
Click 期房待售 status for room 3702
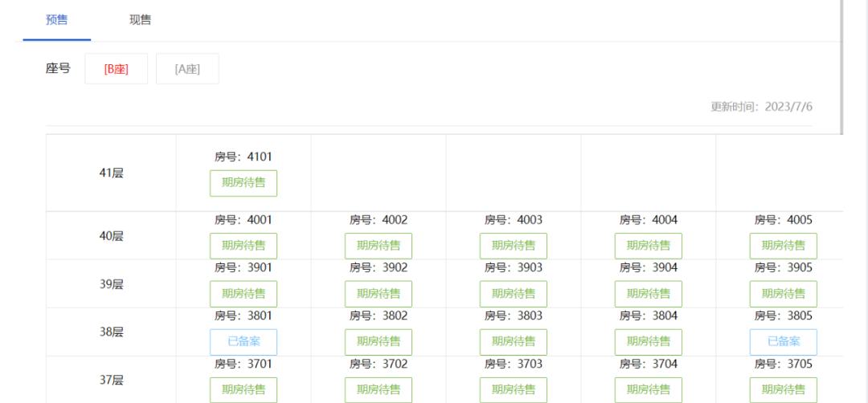click(379, 389)
